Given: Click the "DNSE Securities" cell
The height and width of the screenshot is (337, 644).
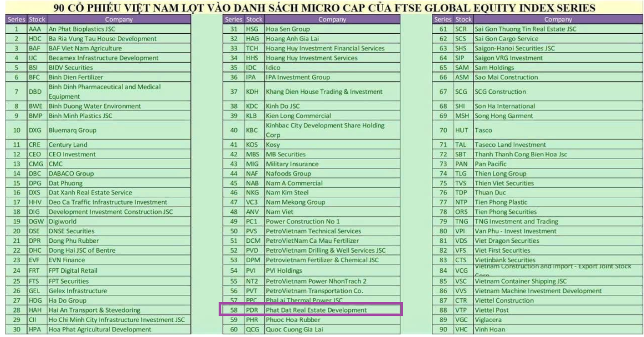Looking at the screenshot, I should click(119, 231).
